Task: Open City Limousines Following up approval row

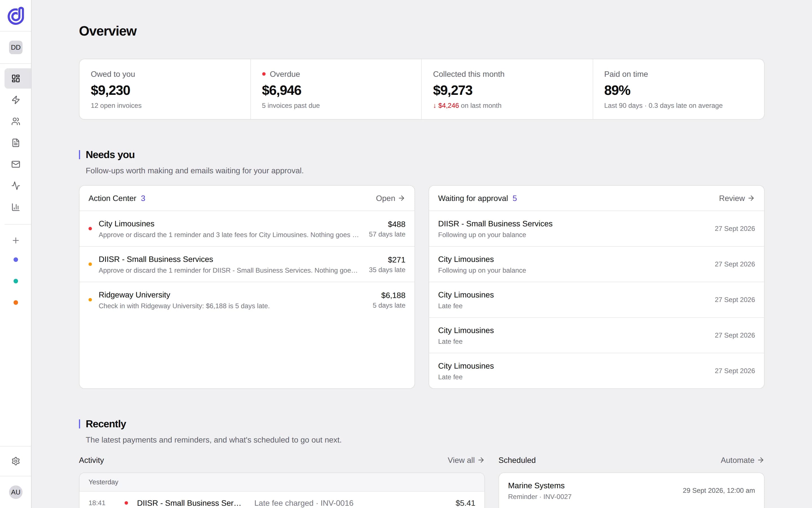Action: (597, 264)
